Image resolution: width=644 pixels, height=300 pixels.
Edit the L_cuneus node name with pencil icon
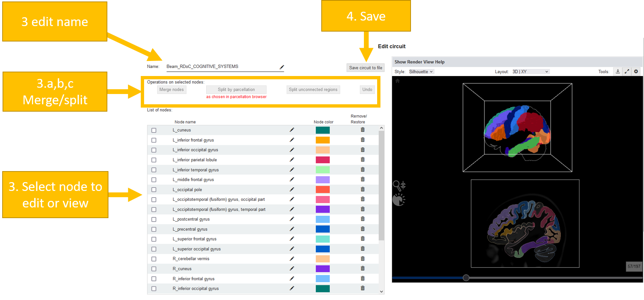click(x=291, y=130)
